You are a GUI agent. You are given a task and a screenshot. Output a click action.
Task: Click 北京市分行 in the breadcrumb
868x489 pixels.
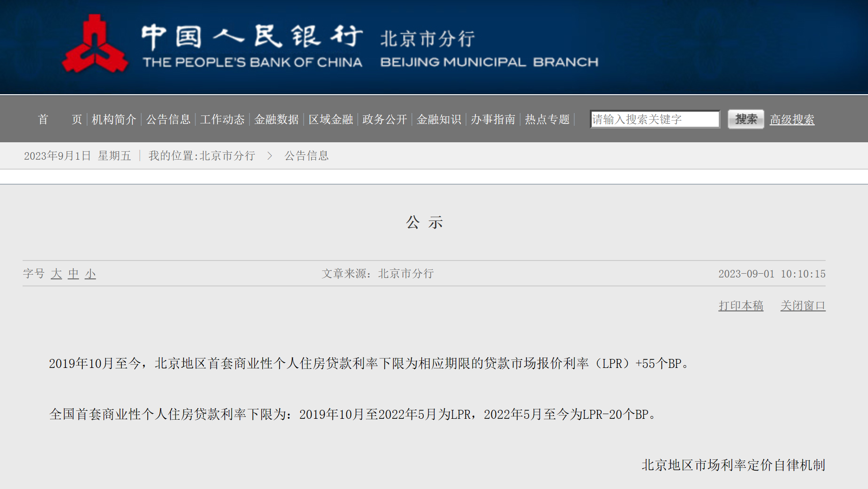click(x=227, y=156)
